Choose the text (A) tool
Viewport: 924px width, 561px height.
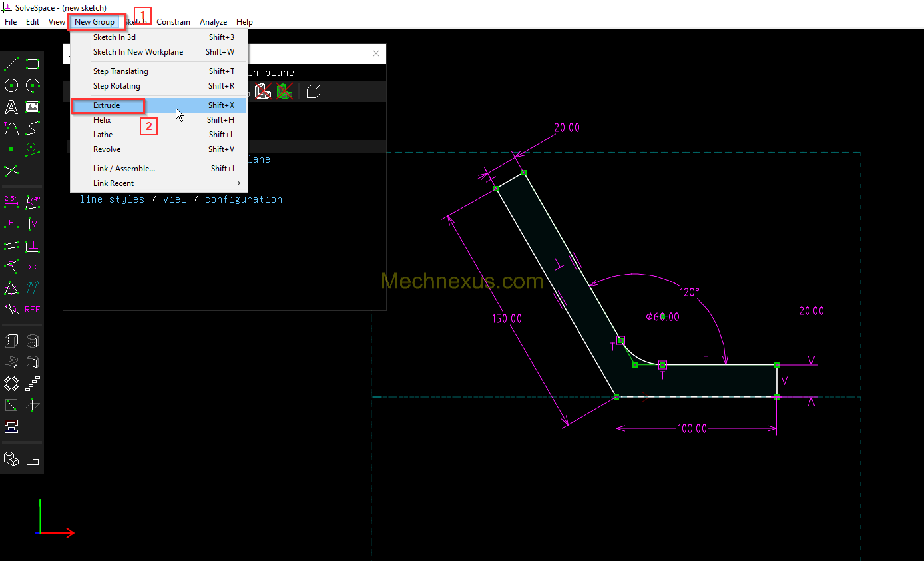11,107
